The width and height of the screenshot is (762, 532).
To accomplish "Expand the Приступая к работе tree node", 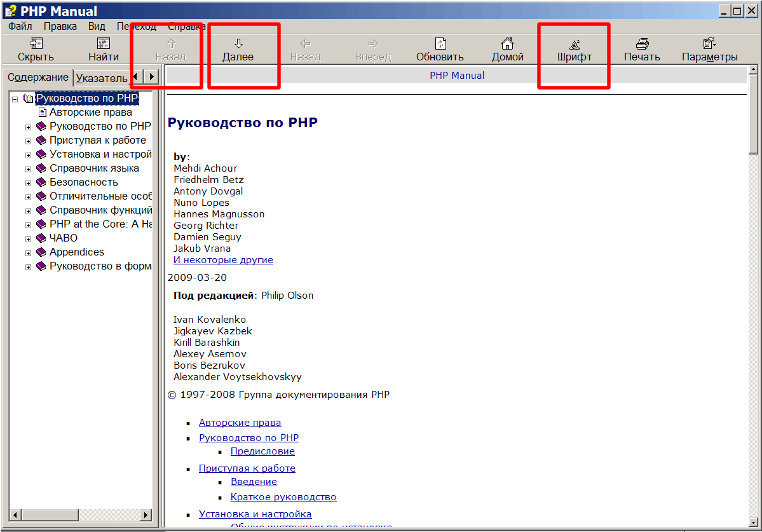I will 28,141.
